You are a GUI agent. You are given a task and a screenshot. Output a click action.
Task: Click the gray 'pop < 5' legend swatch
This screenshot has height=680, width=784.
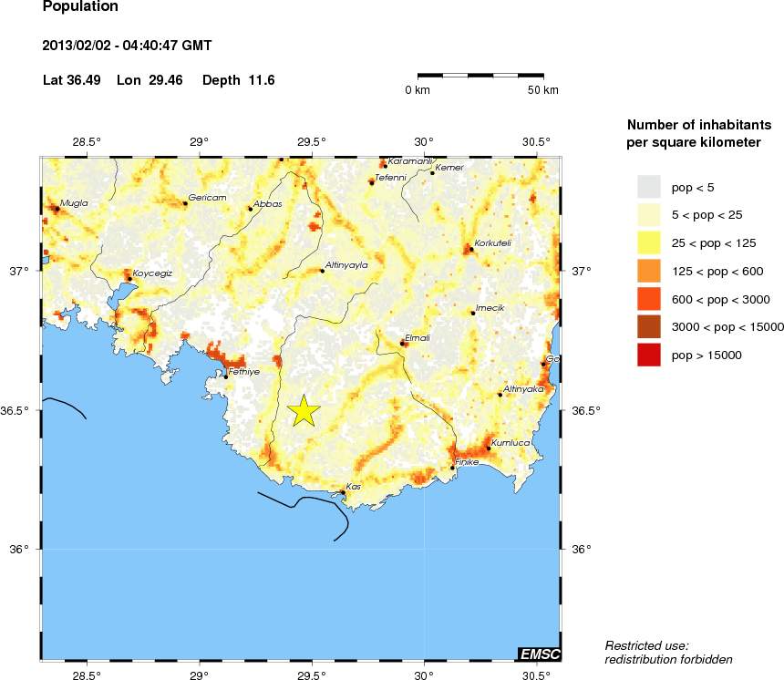point(648,187)
